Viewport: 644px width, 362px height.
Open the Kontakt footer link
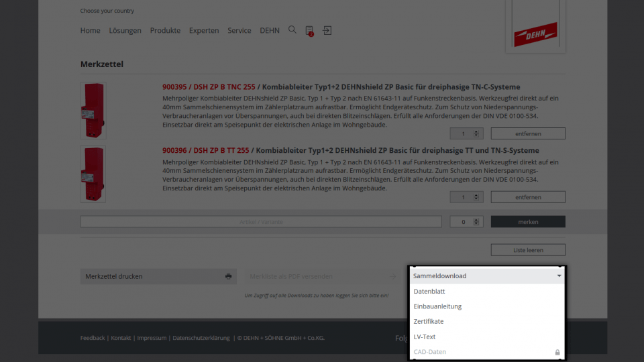(x=121, y=338)
